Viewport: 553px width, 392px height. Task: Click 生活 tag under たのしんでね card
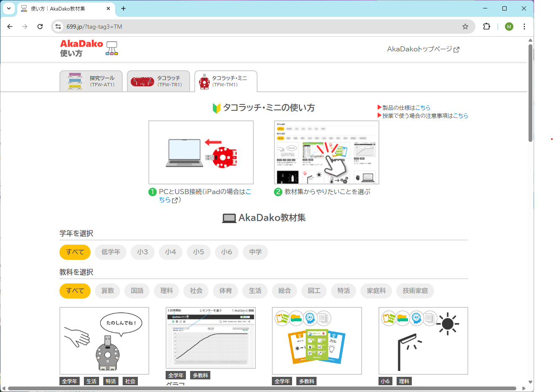[x=91, y=381]
